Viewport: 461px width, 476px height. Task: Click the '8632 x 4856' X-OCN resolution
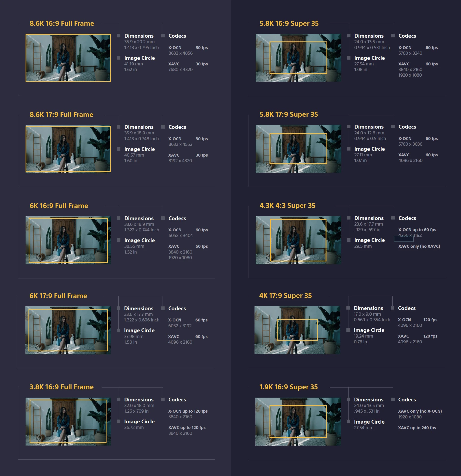pyautogui.click(x=180, y=53)
